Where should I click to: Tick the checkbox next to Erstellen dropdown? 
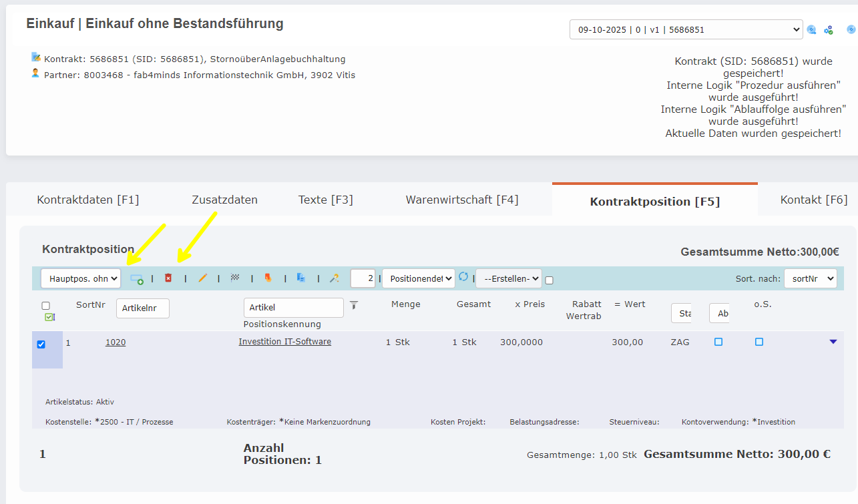click(549, 280)
